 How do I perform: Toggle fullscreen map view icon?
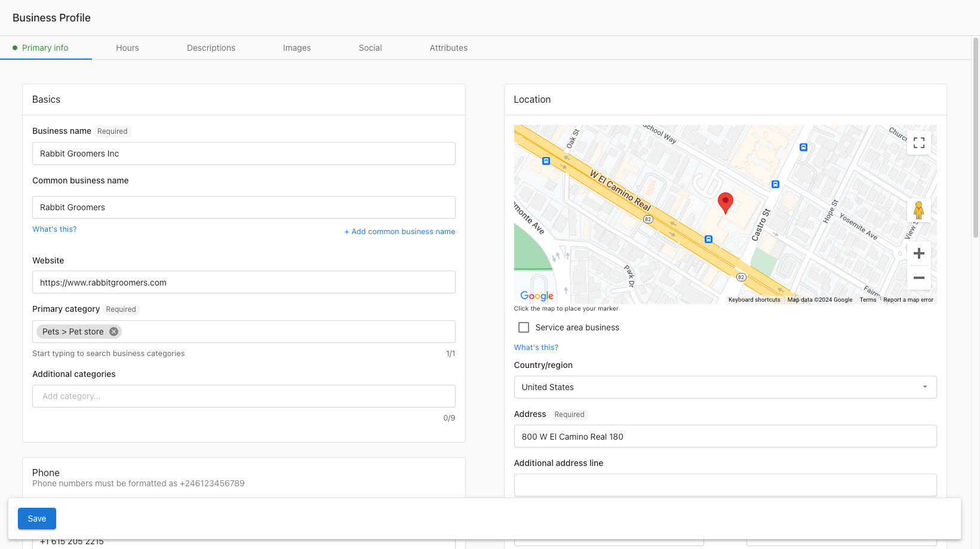point(918,143)
